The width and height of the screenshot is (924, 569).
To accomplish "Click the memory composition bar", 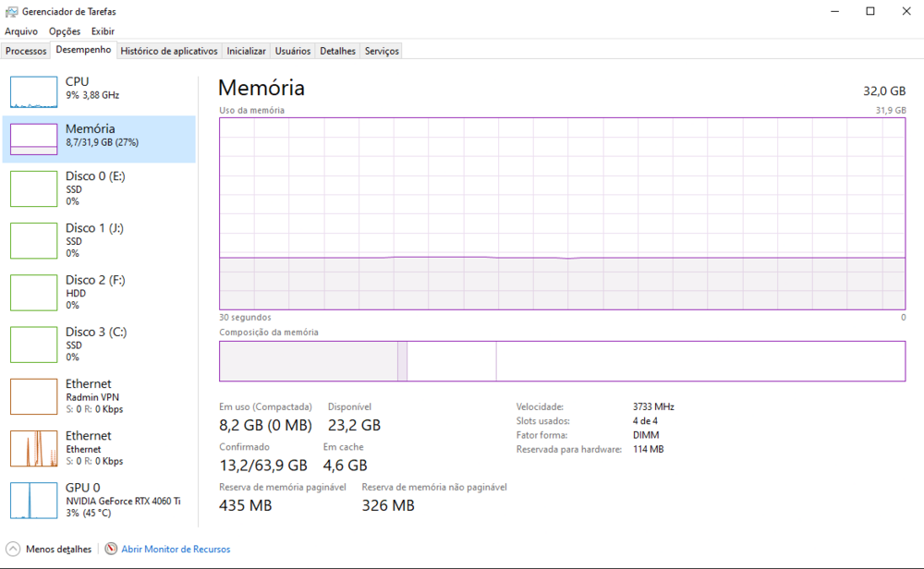I will [x=562, y=361].
